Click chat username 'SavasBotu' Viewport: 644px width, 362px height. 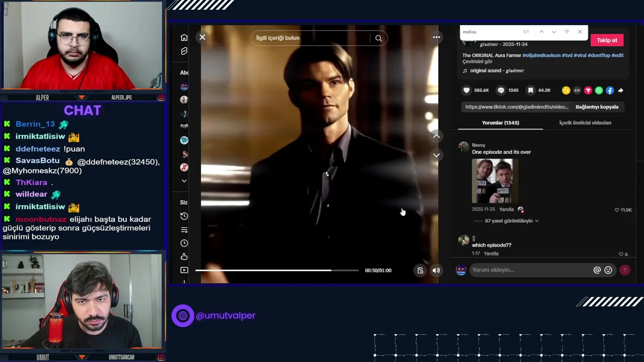pyautogui.click(x=37, y=161)
